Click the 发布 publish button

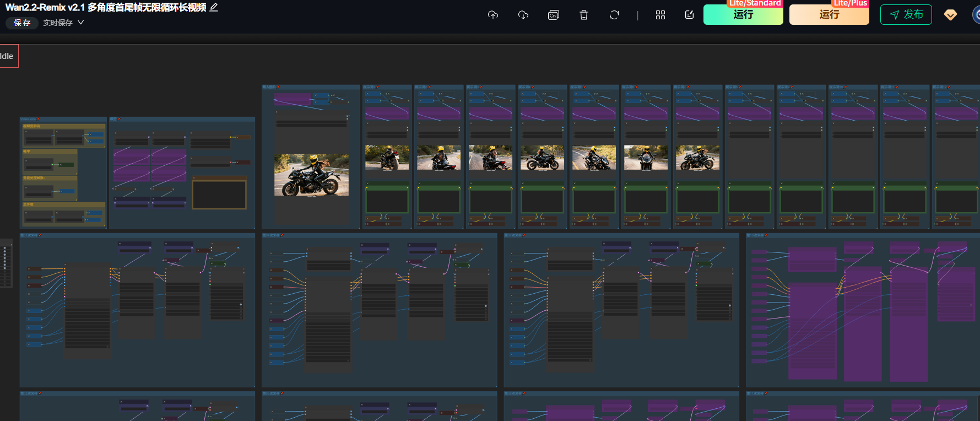(x=906, y=15)
